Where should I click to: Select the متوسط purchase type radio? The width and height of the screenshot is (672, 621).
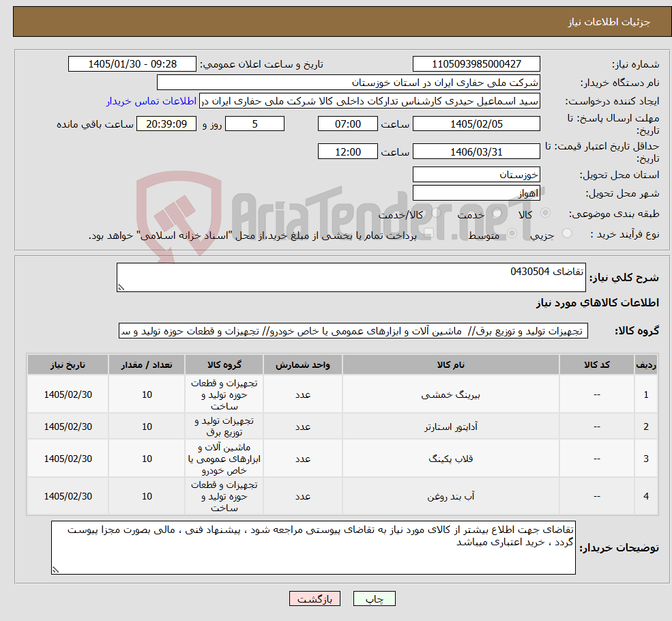(x=512, y=233)
